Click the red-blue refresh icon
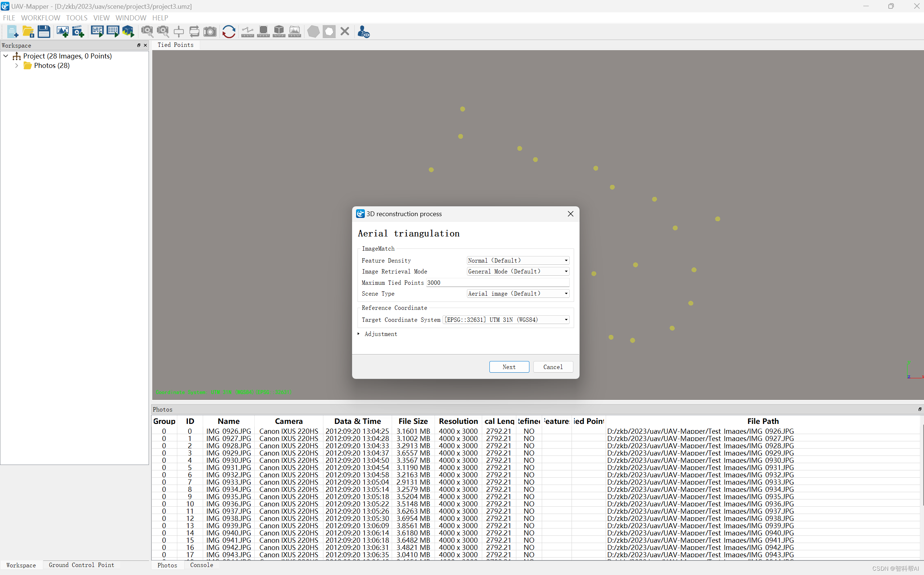This screenshot has width=924, height=575. point(229,32)
